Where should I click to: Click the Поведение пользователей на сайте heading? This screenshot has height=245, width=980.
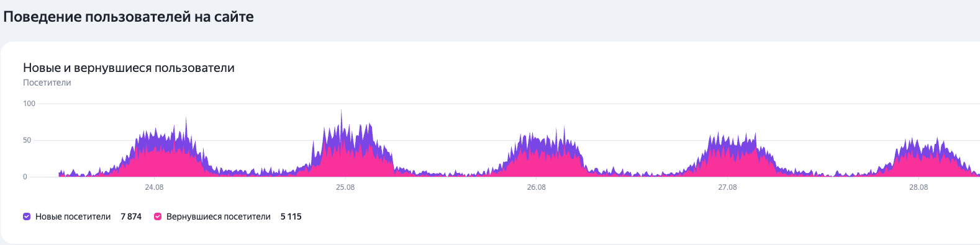coord(129,17)
